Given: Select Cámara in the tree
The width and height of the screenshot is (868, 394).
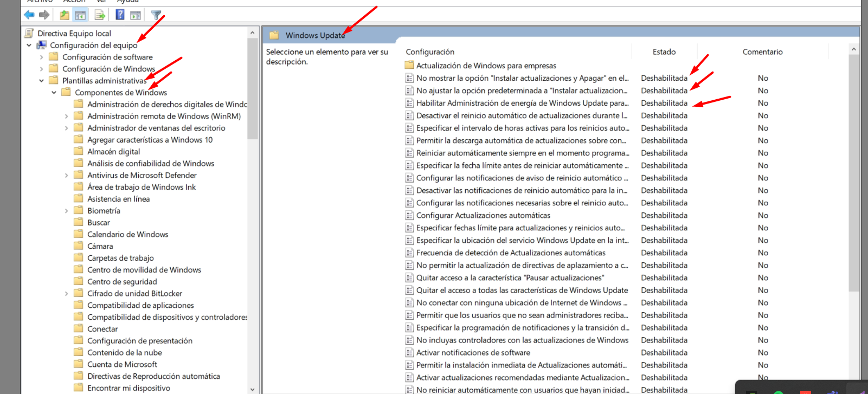Looking at the screenshot, I should click(100, 247).
